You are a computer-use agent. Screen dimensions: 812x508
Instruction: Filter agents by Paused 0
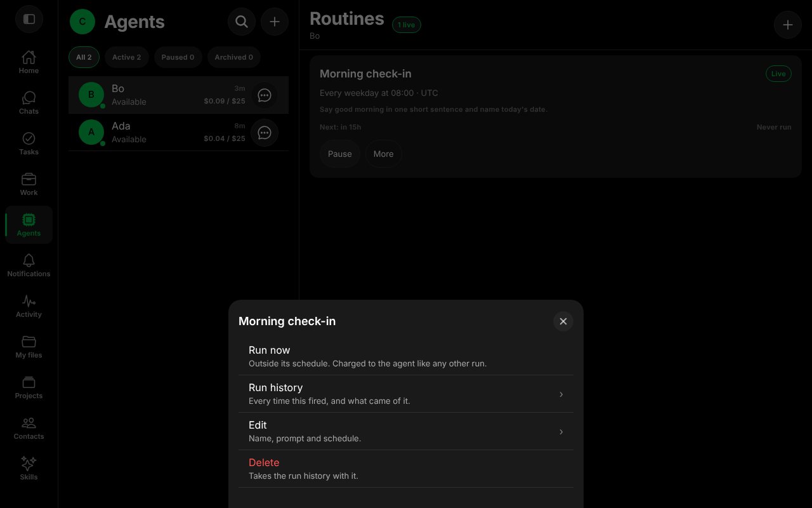[x=178, y=57]
